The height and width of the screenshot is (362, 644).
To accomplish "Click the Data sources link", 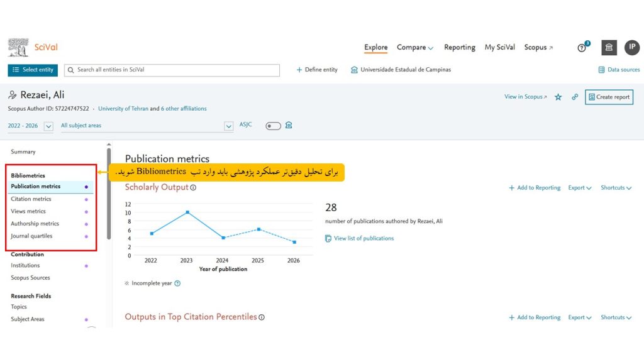I will click(623, 70).
